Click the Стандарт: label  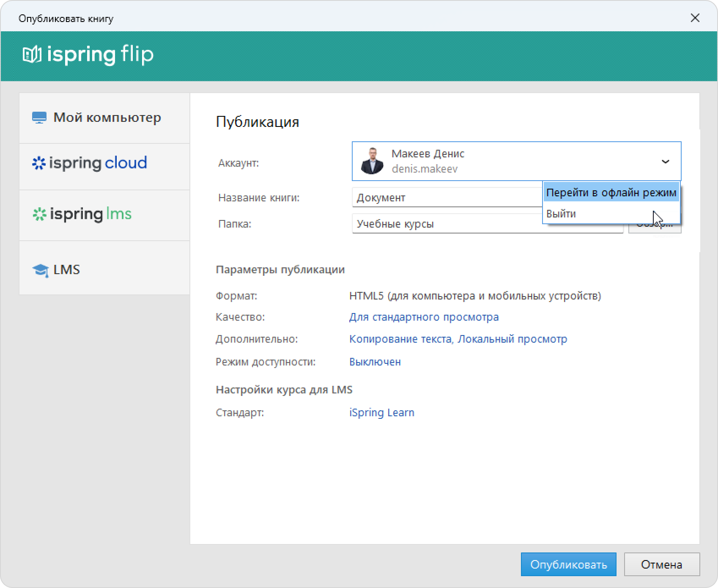(x=240, y=412)
